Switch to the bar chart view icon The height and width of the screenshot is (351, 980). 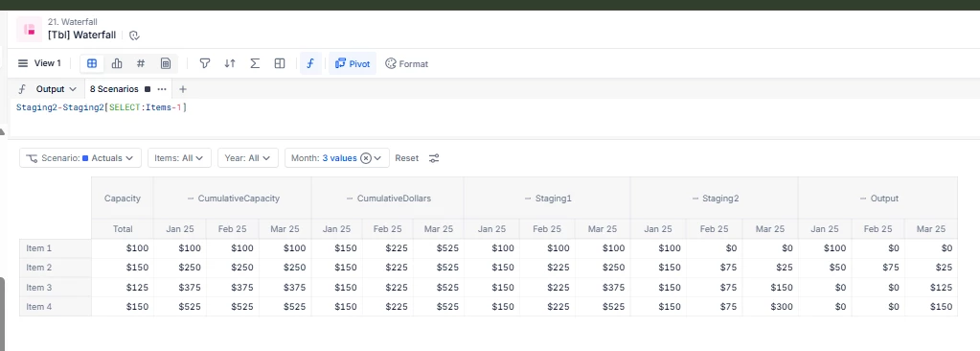(x=117, y=63)
